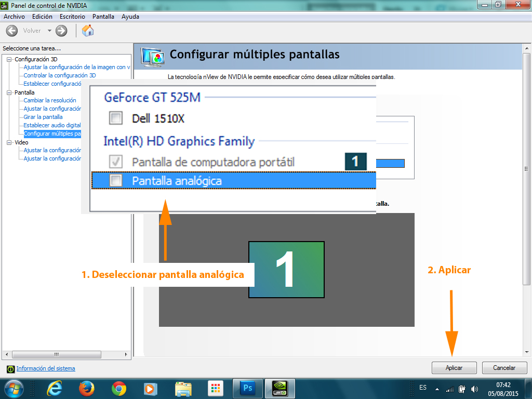
Task: Click the Dell 1510X label
Action: [158, 118]
